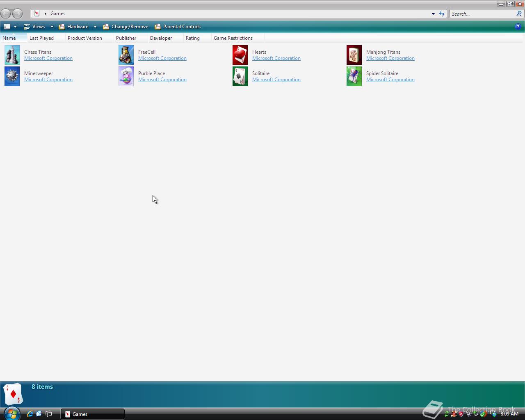
Task: Click Switch between windows Quick Launch icon
Action: (48, 414)
